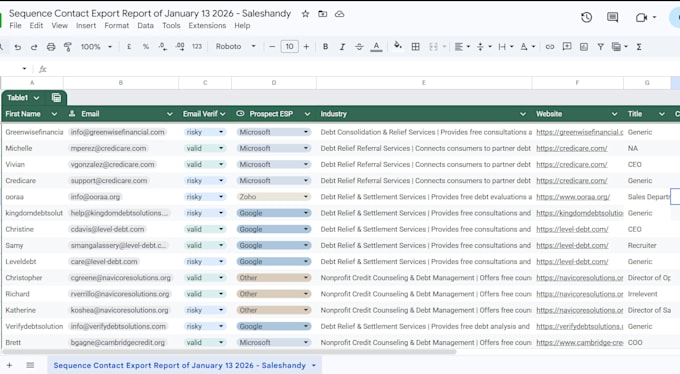680x374 pixels.
Task: Click the Move to folder icon
Action: pos(322,14)
